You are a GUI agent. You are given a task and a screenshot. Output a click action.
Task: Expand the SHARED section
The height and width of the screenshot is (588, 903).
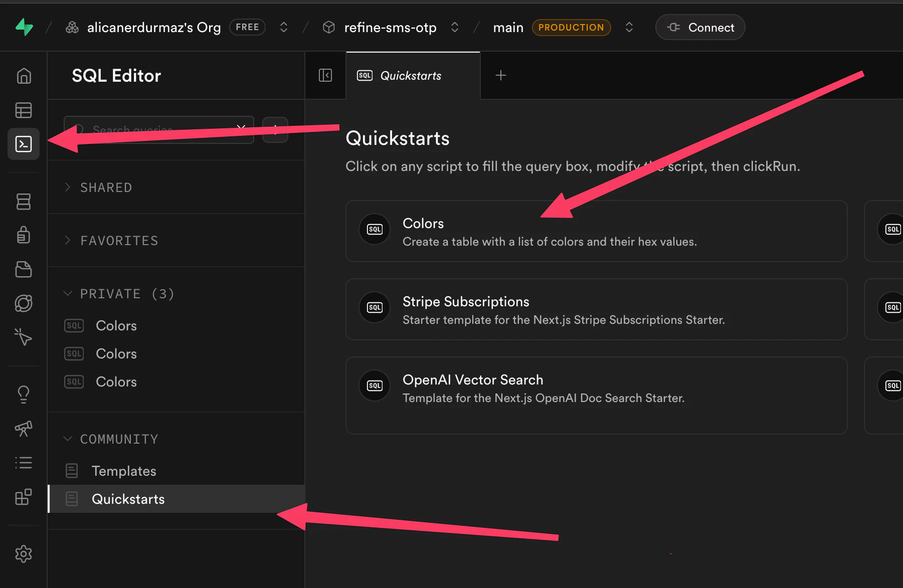[x=106, y=187]
